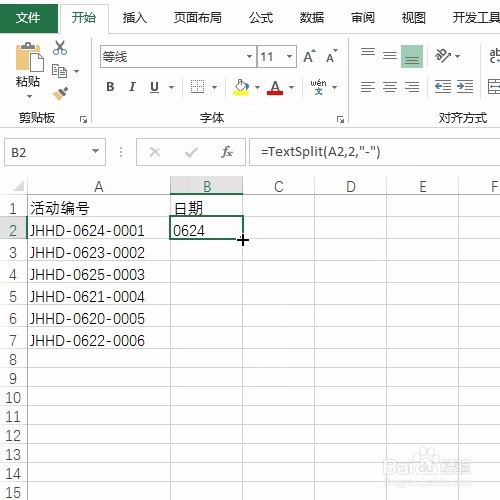The image size is (500, 500).
Task: Open the Name Box dropdown arrow
Action: click(x=95, y=152)
